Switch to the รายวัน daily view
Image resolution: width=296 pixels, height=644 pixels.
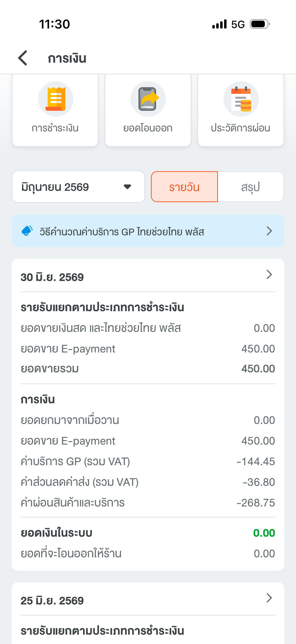pos(184,187)
